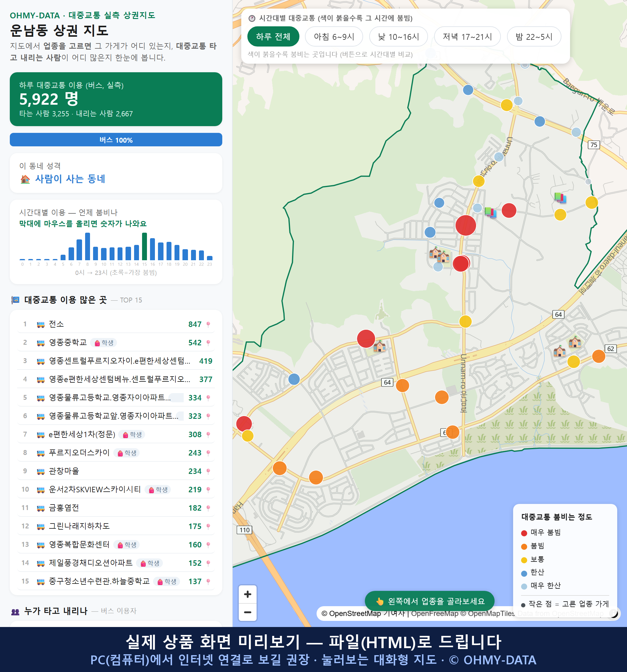
Task: Click the 학생 tag on e편한세상1차(정문)
Action: point(132,434)
